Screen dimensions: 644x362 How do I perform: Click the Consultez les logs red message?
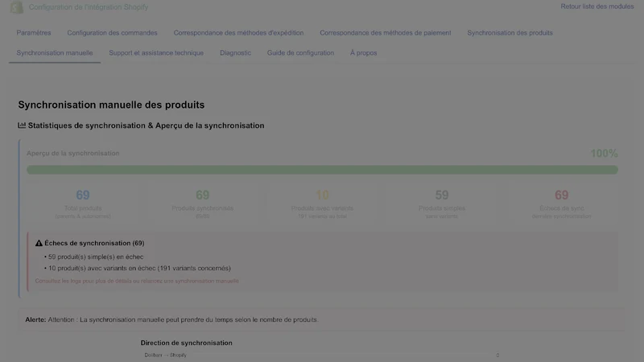(x=137, y=281)
